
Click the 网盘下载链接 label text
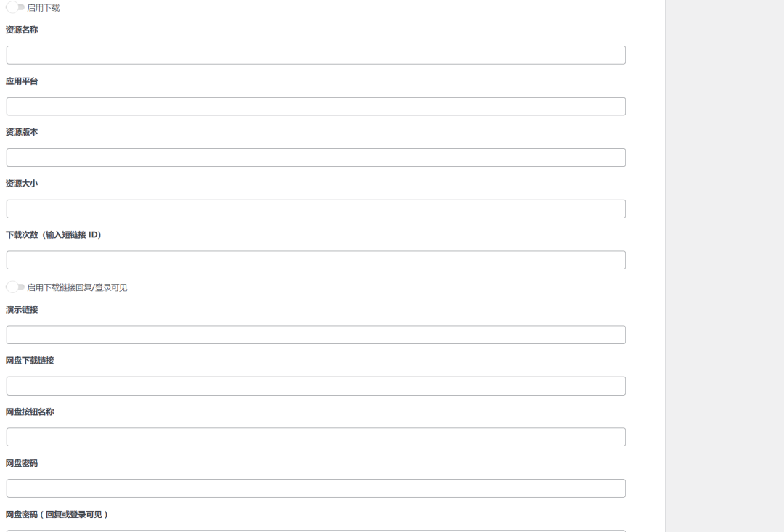30,361
